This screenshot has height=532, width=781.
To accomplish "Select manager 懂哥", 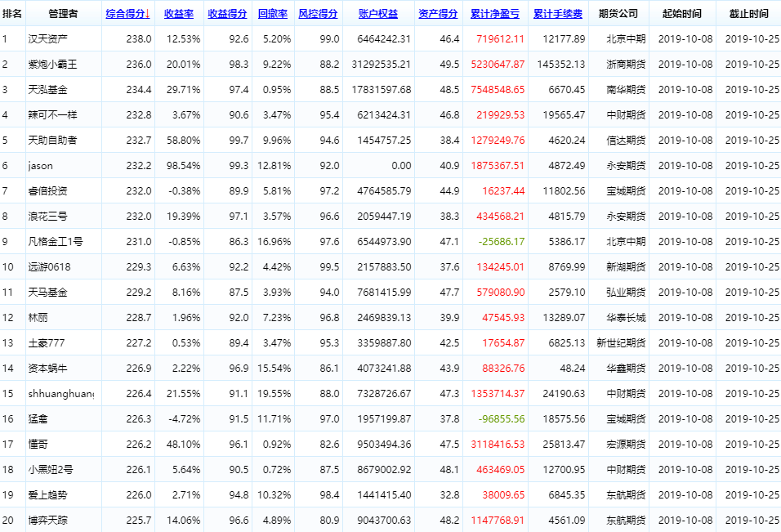I will [x=38, y=445].
